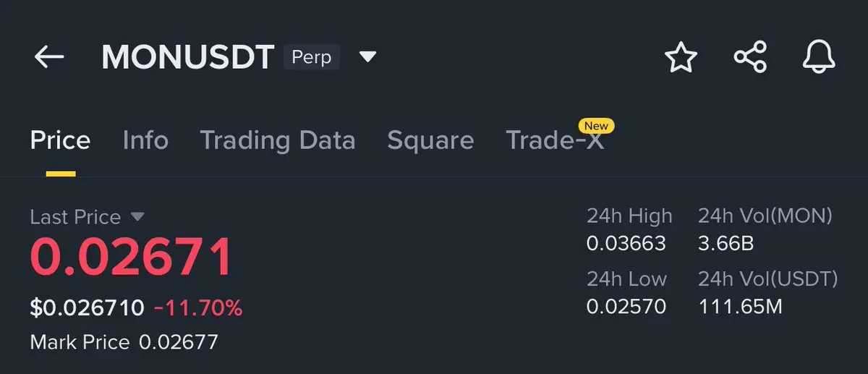Click the -11.70% change percentage

(x=198, y=308)
